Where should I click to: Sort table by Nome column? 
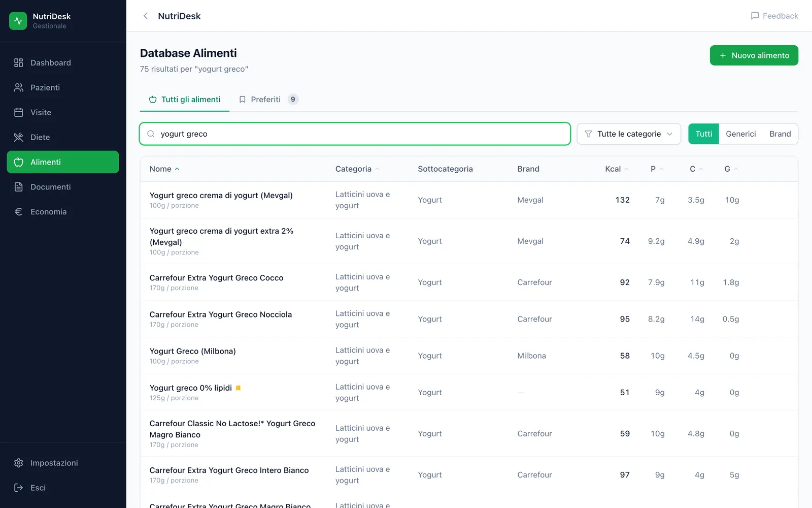(164, 169)
